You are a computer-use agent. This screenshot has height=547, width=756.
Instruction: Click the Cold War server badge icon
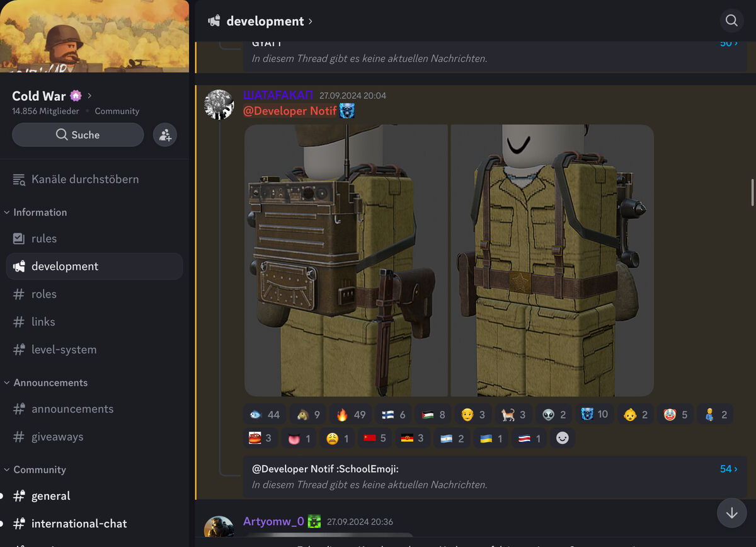click(x=76, y=96)
